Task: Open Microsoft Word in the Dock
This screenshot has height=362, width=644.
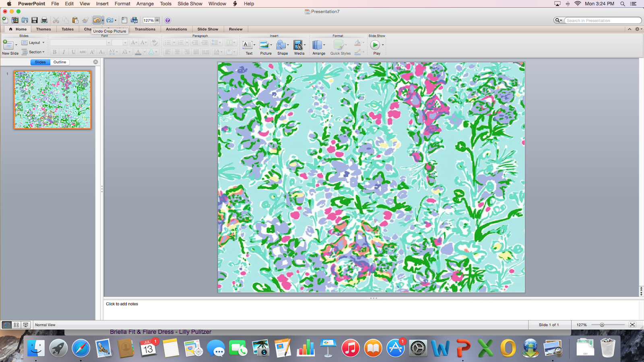Action: tap(441, 348)
